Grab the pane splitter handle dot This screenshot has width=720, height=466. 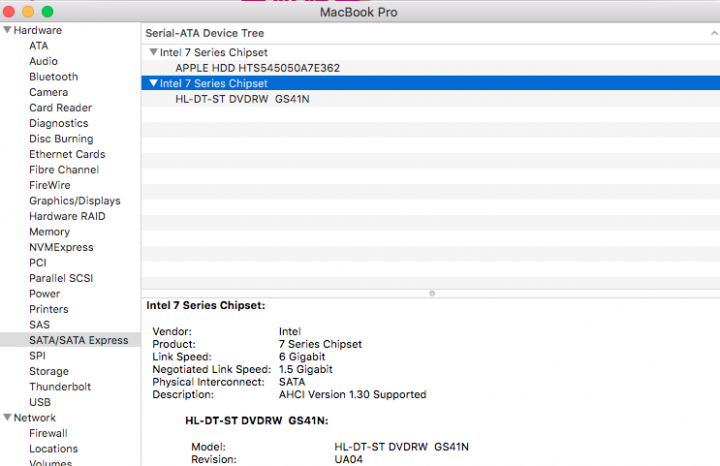click(432, 293)
